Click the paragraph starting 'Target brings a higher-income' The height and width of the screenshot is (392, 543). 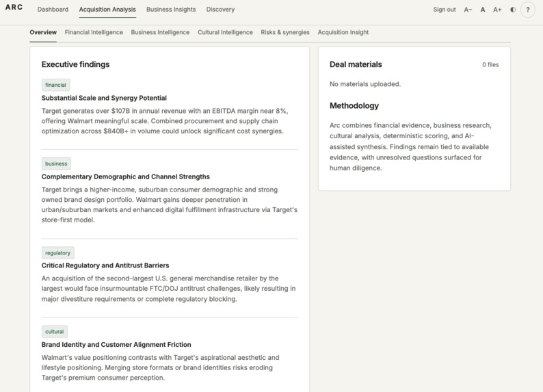coord(170,205)
